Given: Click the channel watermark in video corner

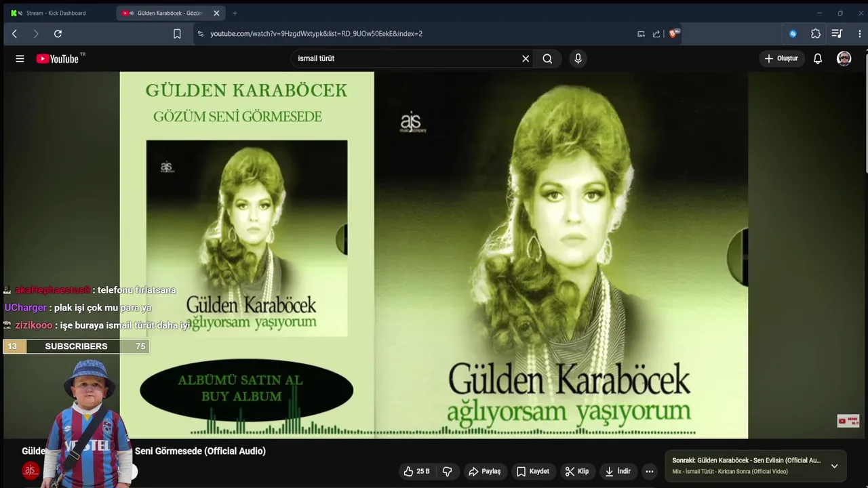Looking at the screenshot, I should [848, 421].
